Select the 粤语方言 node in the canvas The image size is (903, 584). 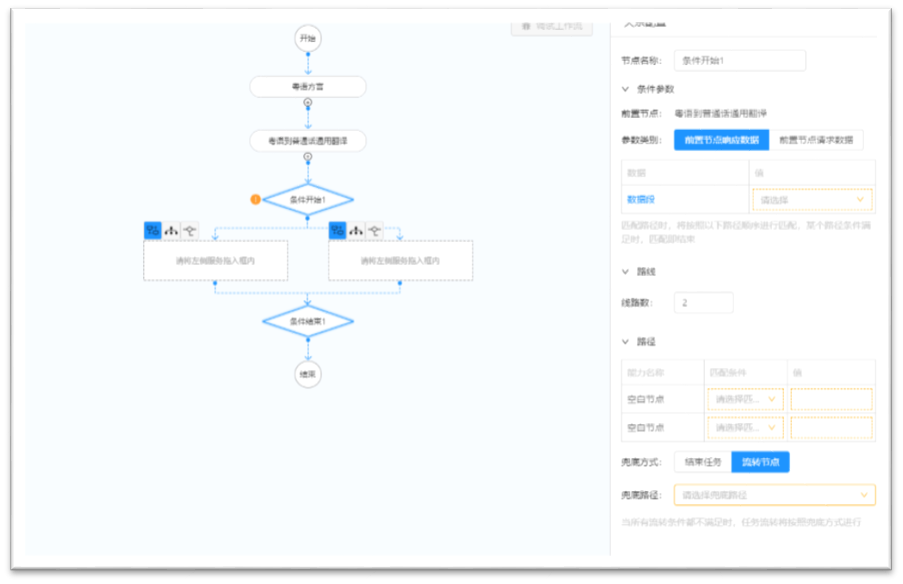308,87
